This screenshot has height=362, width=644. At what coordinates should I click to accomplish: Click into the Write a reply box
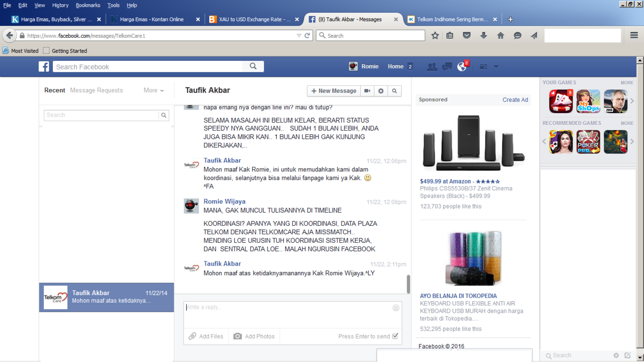click(x=293, y=315)
